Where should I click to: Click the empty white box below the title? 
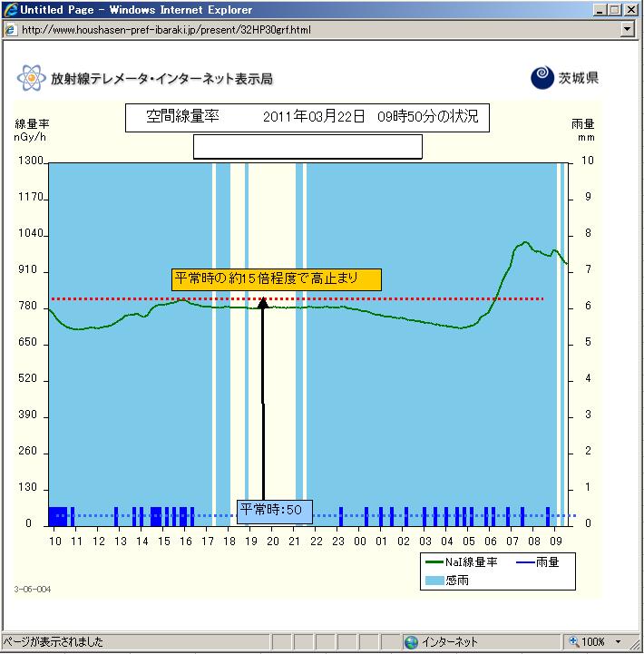coord(307,146)
